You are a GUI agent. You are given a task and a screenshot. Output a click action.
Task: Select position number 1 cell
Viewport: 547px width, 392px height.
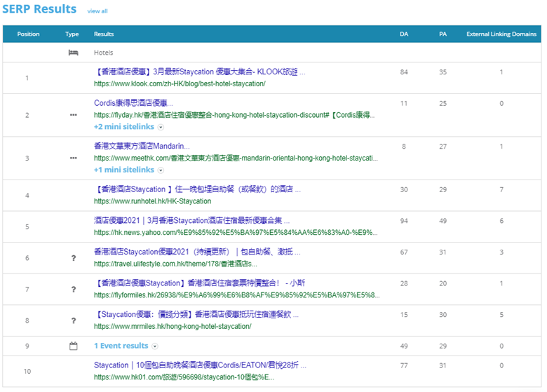pyautogui.click(x=27, y=78)
